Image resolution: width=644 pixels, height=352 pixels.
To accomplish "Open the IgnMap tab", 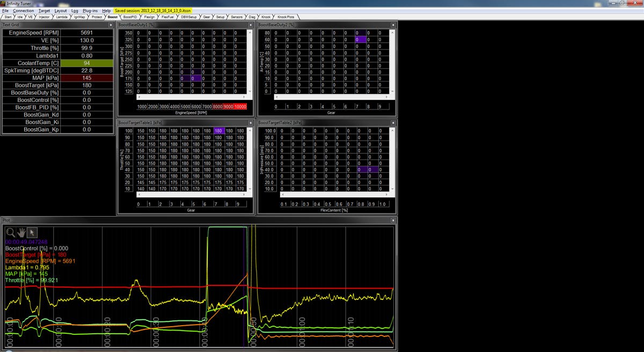I will pos(79,17).
